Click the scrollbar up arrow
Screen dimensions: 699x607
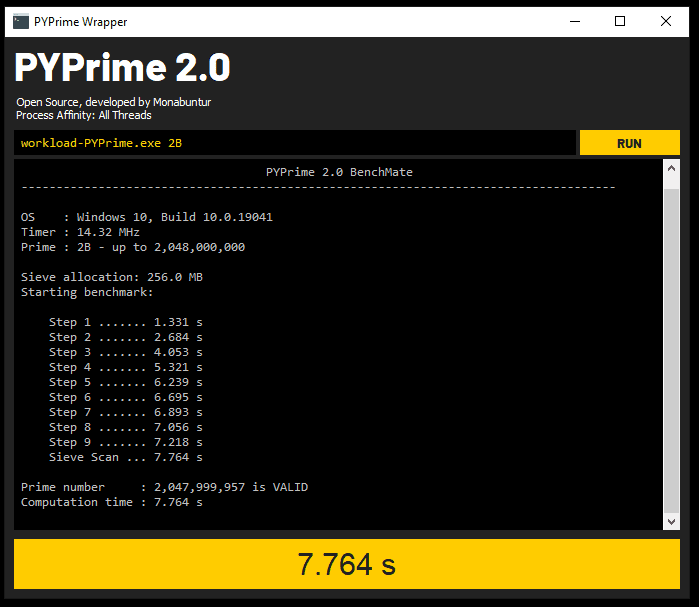(x=671, y=168)
